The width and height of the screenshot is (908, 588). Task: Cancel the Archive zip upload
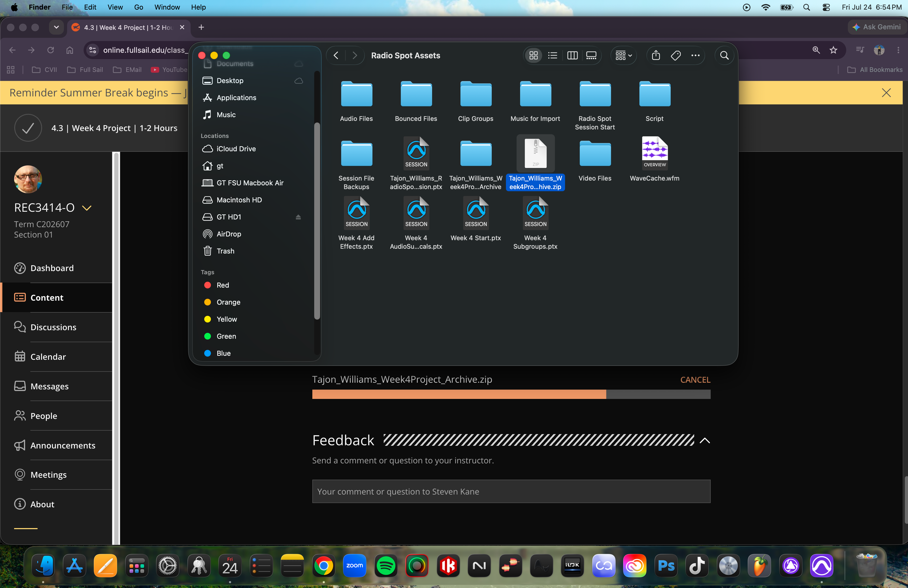pyautogui.click(x=695, y=380)
